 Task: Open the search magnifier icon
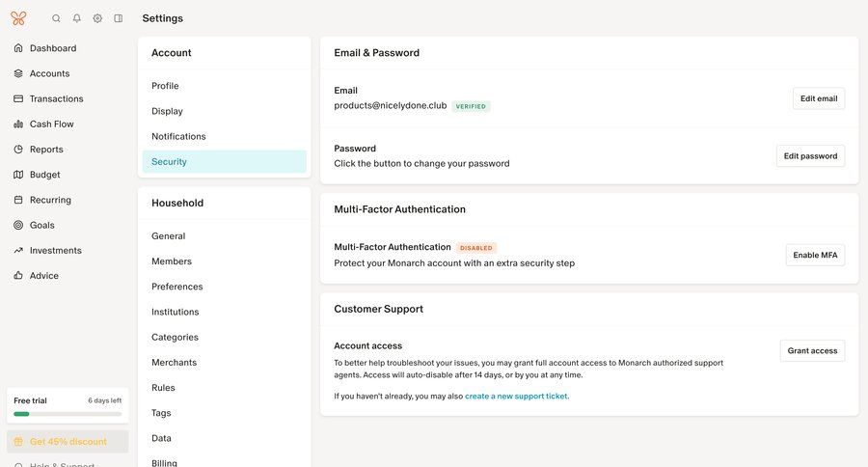pyautogui.click(x=56, y=18)
